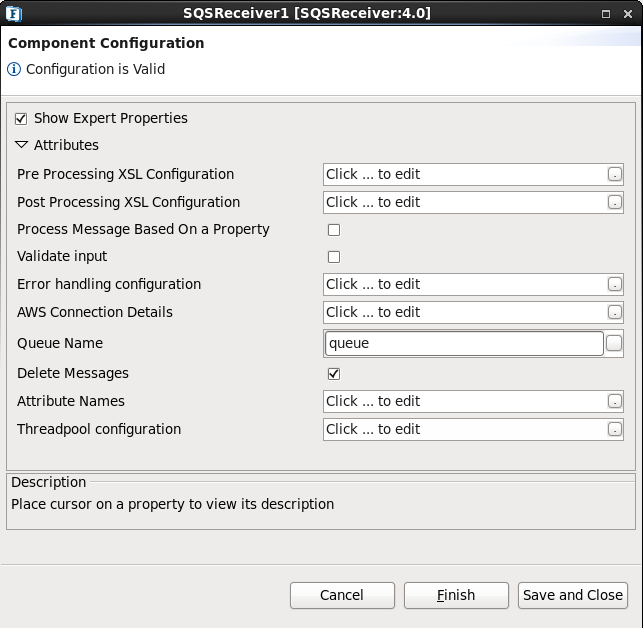643x628 pixels.
Task: Click the info icon next to Configuration is Valid
Action: 14,69
